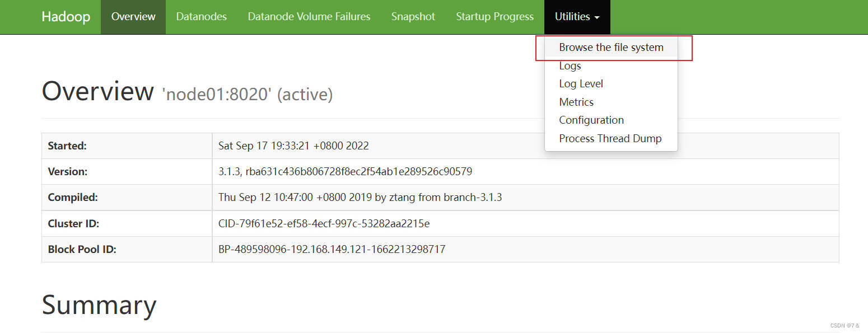The image size is (868, 333).
Task: Select Configuration menu entry
Action: click(x=591, y=120)
